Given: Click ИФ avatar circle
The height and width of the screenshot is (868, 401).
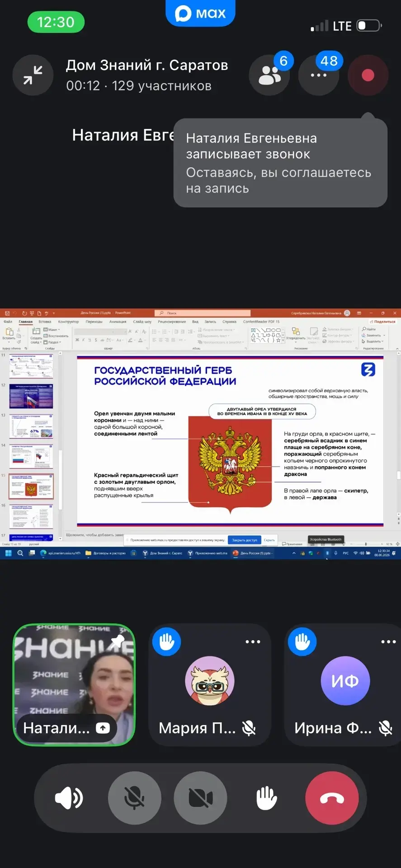Looking at the screenshot, I should point(345,680).
